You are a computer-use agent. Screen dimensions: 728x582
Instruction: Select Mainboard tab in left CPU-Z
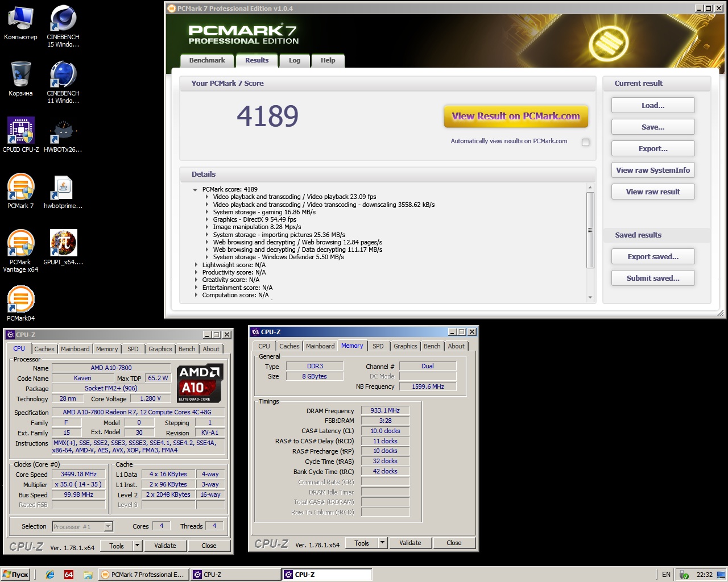click(x=75, y=349)
